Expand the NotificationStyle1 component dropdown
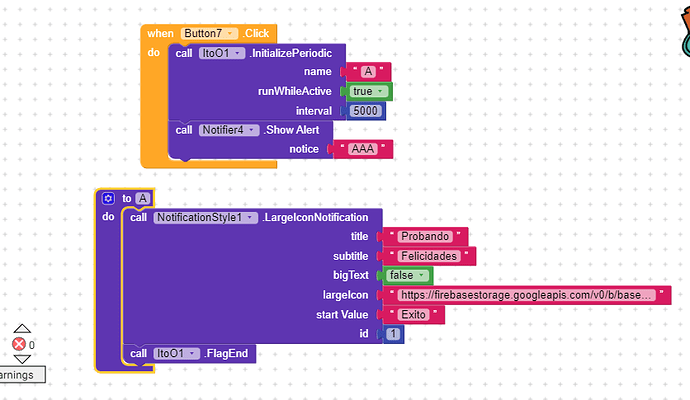Viewport: 690px width, 400px height. [x=205, y=217]
